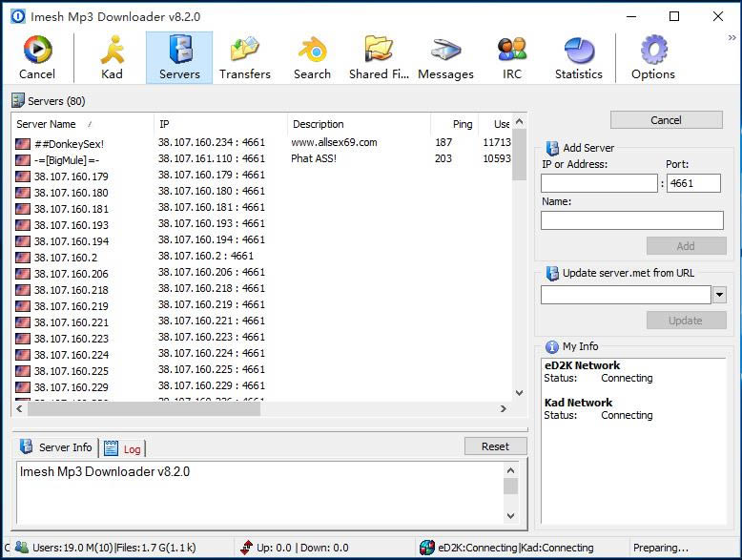Image resolution: width=742 pixels, height=560 pixels.
Task: Open the Messages window
Action: 445,58
